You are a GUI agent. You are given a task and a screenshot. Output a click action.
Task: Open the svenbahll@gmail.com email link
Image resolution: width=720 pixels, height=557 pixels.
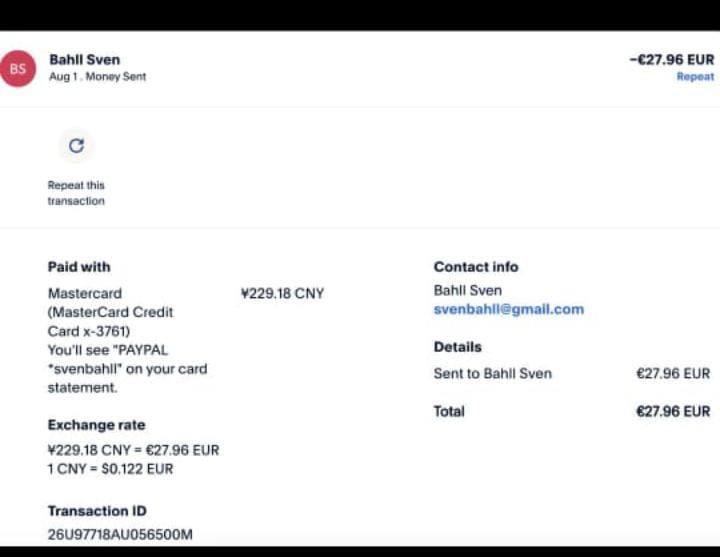point(508,309)
